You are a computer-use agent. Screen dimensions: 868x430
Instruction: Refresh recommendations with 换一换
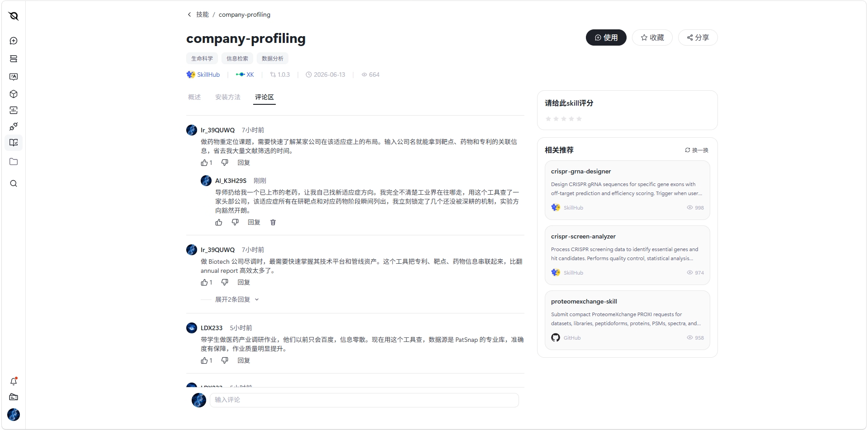pos(697,150)
